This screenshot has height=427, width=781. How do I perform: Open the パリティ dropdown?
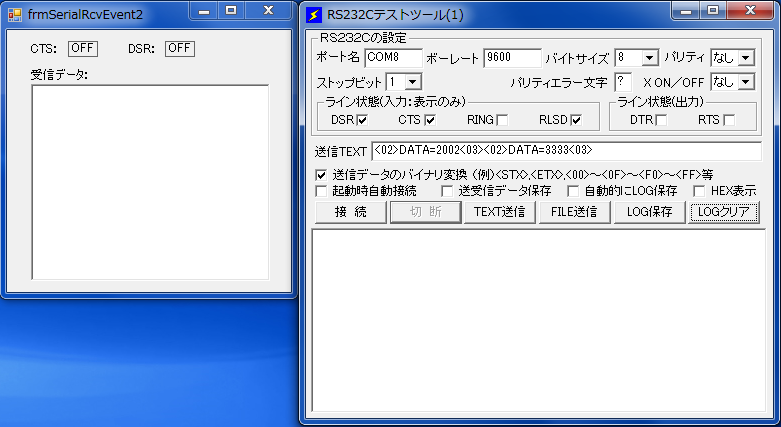click(746, 58)
